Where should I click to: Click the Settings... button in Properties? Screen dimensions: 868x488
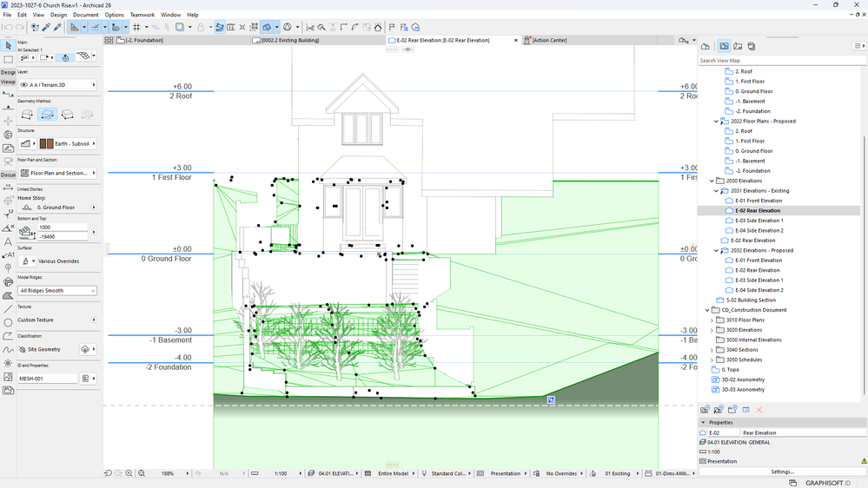pyautogui.click(x=782, y=472)
